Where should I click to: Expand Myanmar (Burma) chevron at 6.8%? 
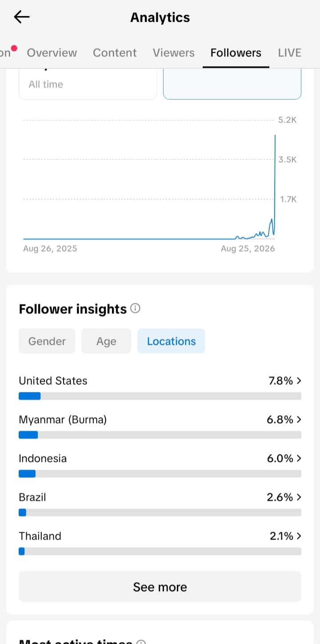tap(299, 420)
